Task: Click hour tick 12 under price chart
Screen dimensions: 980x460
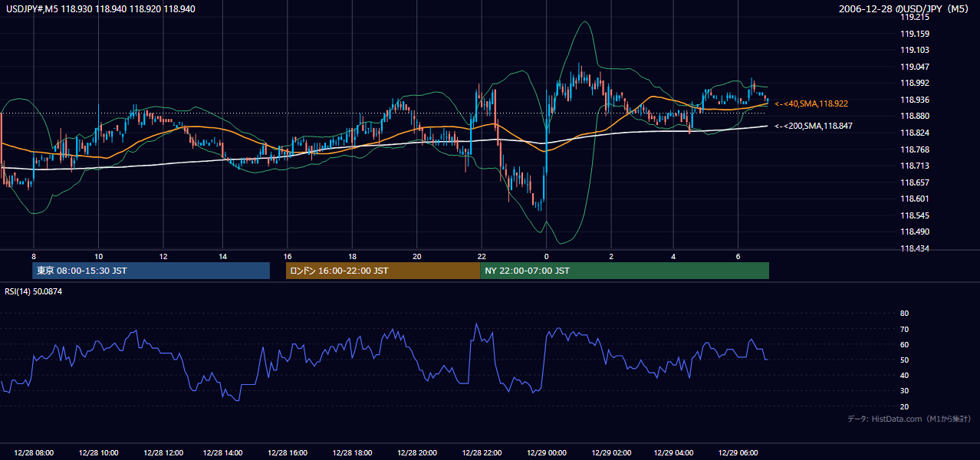Action: pos(163,256)
